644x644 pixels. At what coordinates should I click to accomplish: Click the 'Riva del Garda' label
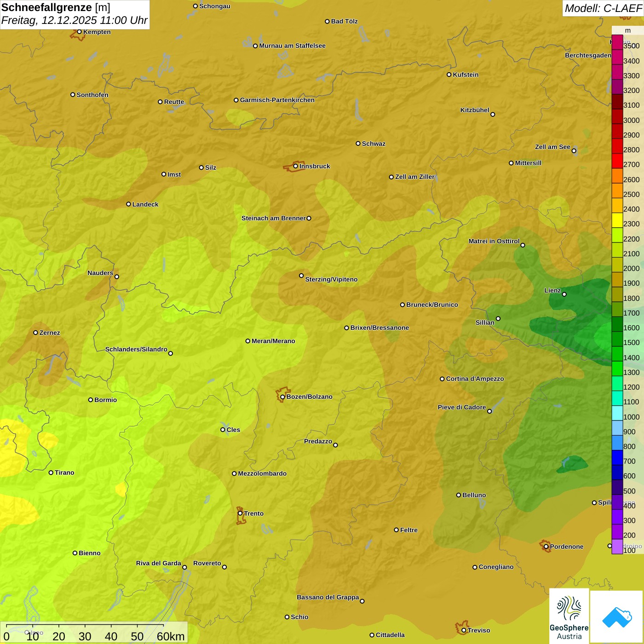(x=159, y=563)
